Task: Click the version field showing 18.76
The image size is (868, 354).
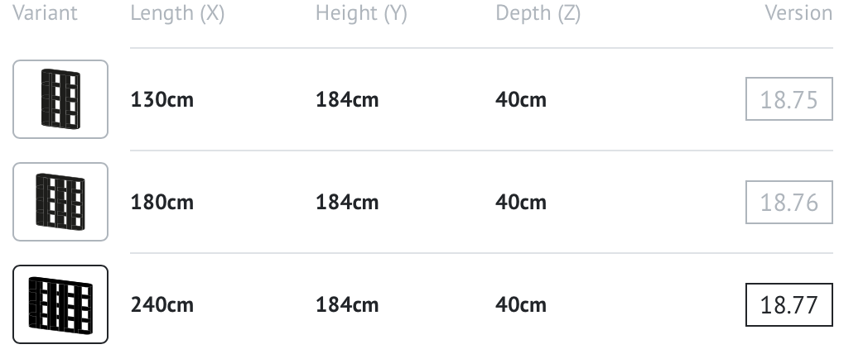Action: point(788,203)
